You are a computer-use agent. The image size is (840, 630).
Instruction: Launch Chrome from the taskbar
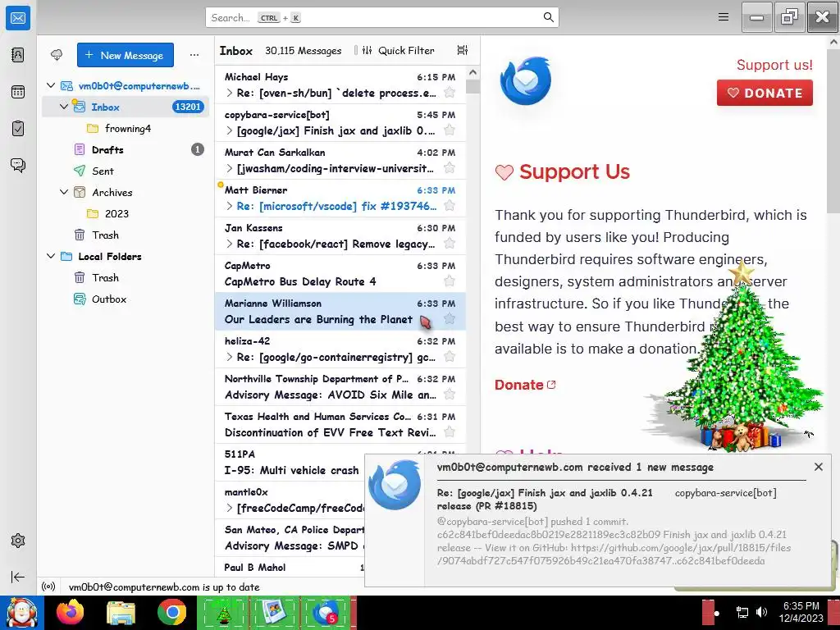tap(171, 612)
